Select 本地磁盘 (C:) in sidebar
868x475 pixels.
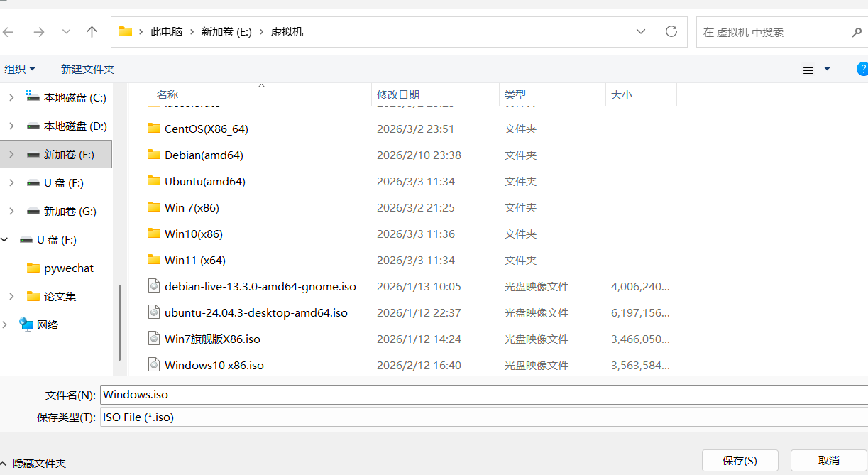(x=75, y=97)
